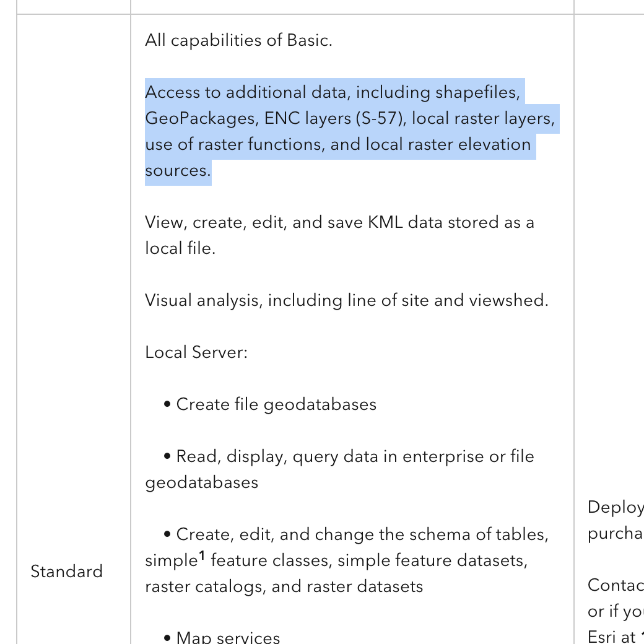644x644 pixels.
Task: Click the Standard row label cell
Action: coord(66,572)
